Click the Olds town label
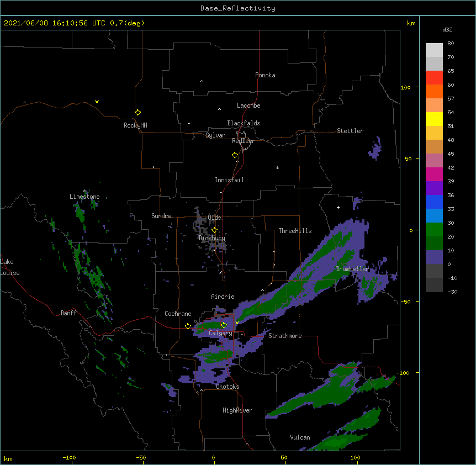The image size is (476, 465). [x=214, y=218]
